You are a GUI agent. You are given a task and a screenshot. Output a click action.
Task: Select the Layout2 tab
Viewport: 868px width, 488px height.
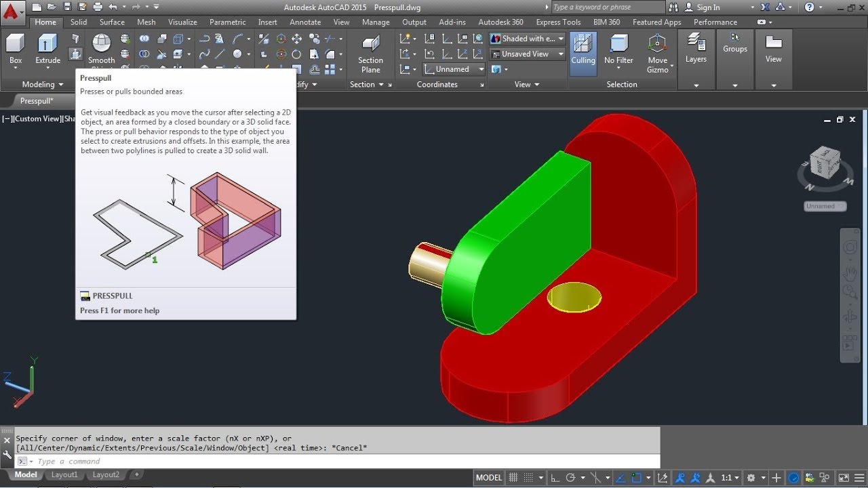point(106,475)
